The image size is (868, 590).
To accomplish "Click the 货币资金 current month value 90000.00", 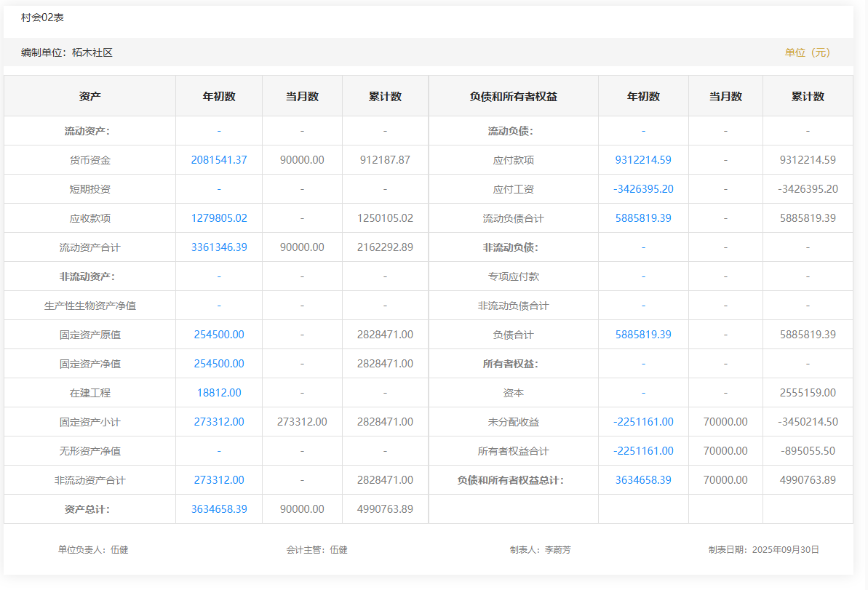I will click(302, 160).
